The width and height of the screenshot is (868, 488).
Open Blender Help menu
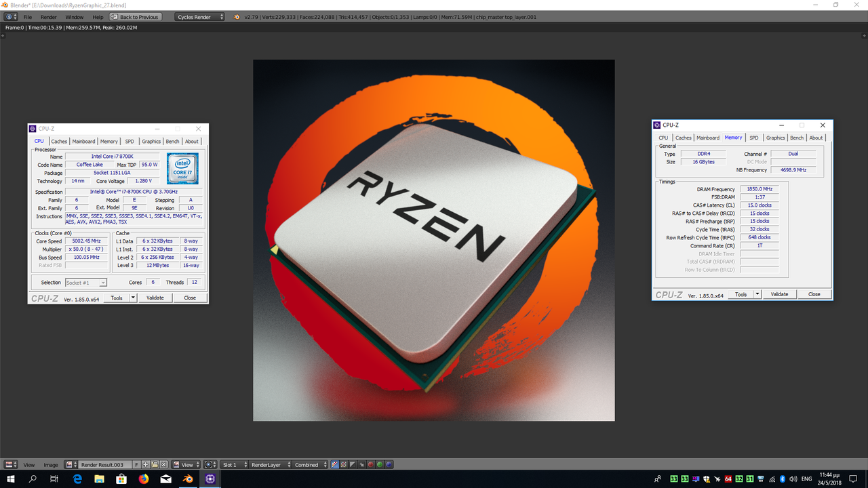(x=98, y=17)
